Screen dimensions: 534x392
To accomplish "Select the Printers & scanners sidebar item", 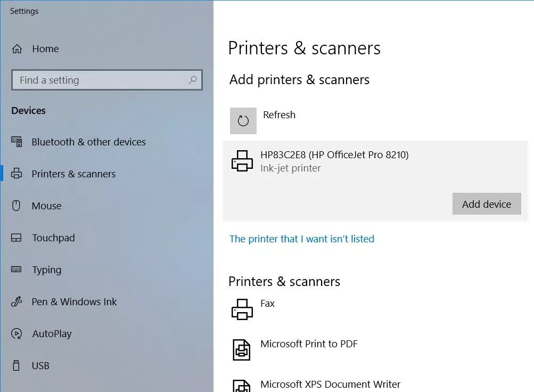I will click(x=73, y=174).
